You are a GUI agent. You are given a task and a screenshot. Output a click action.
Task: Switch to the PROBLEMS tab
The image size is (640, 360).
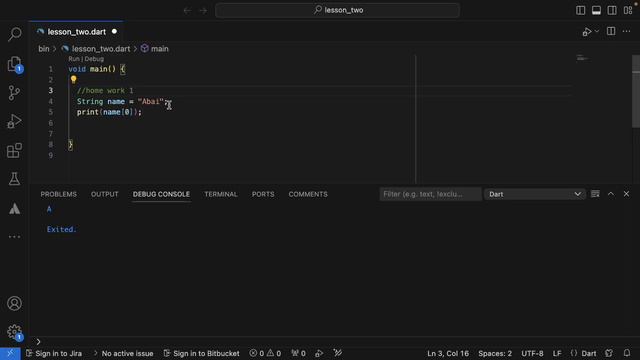58,194
